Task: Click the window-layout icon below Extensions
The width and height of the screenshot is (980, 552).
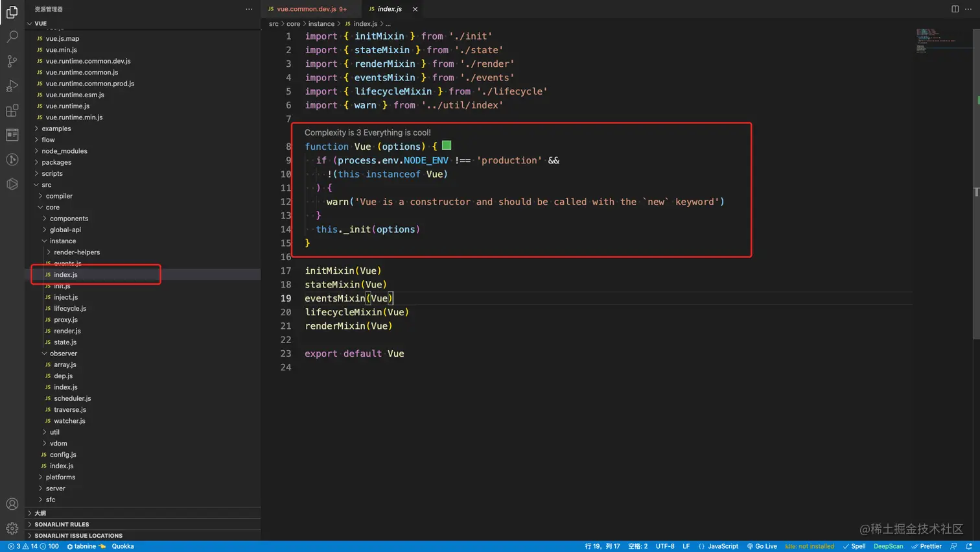Action: point(12,135)
